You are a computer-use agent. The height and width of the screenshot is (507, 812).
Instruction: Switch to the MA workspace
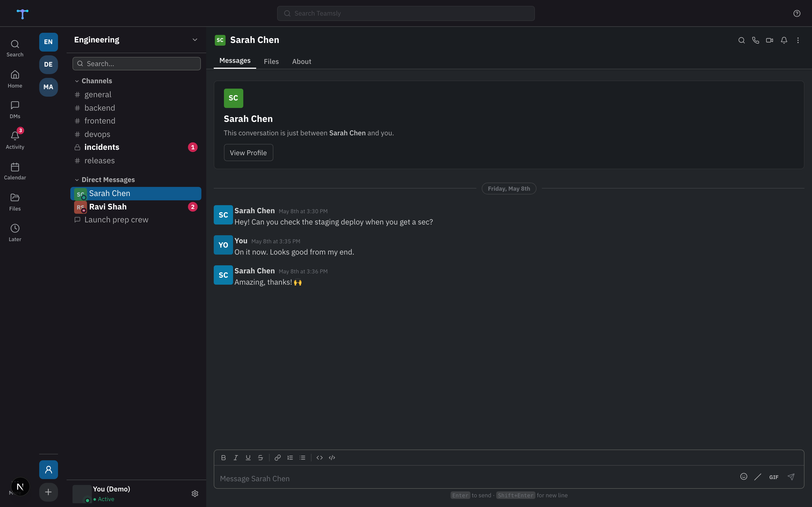tap(48, 87)
